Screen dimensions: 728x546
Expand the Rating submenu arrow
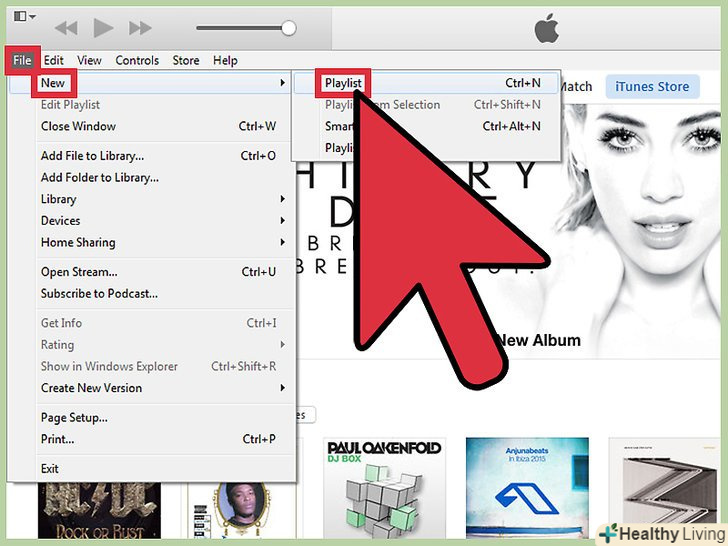pos(282,344)
